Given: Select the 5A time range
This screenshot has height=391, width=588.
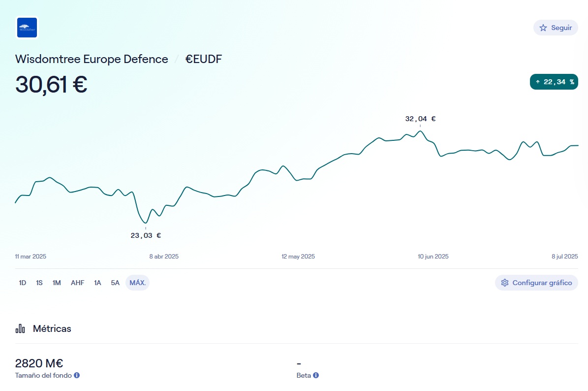Looking at the screenshot, I should tap(115, 283).
